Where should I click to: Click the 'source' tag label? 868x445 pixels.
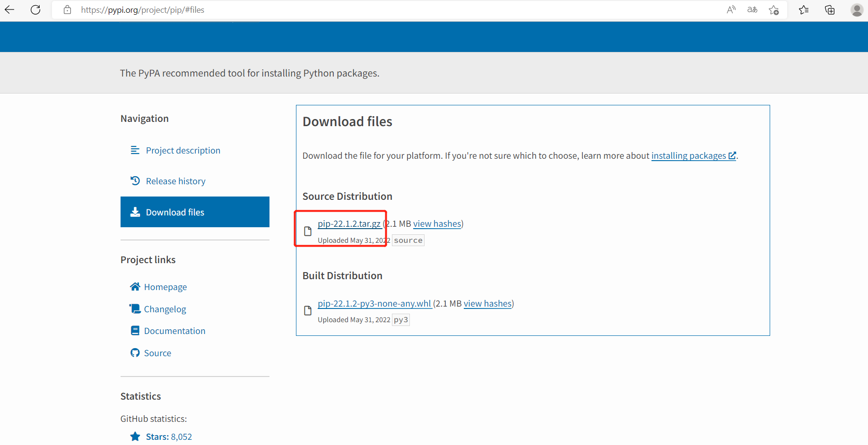(x=408, y=240)
